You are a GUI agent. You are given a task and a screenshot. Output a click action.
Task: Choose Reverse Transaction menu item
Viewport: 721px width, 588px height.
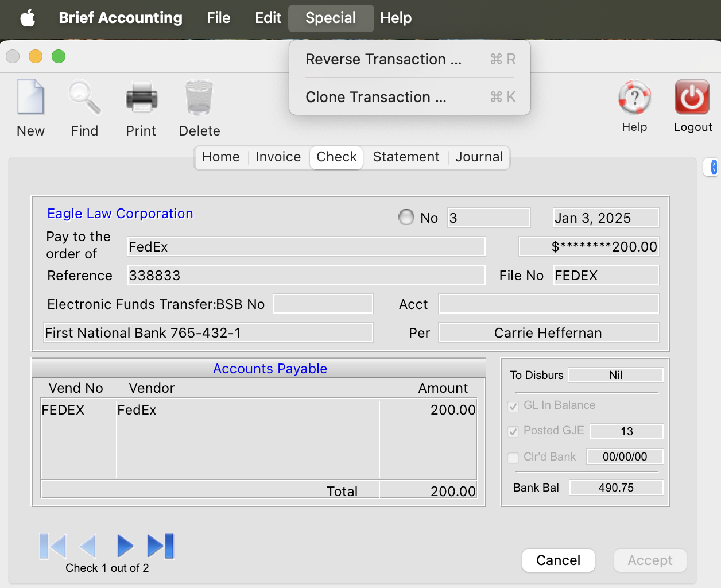pos(410,59)
